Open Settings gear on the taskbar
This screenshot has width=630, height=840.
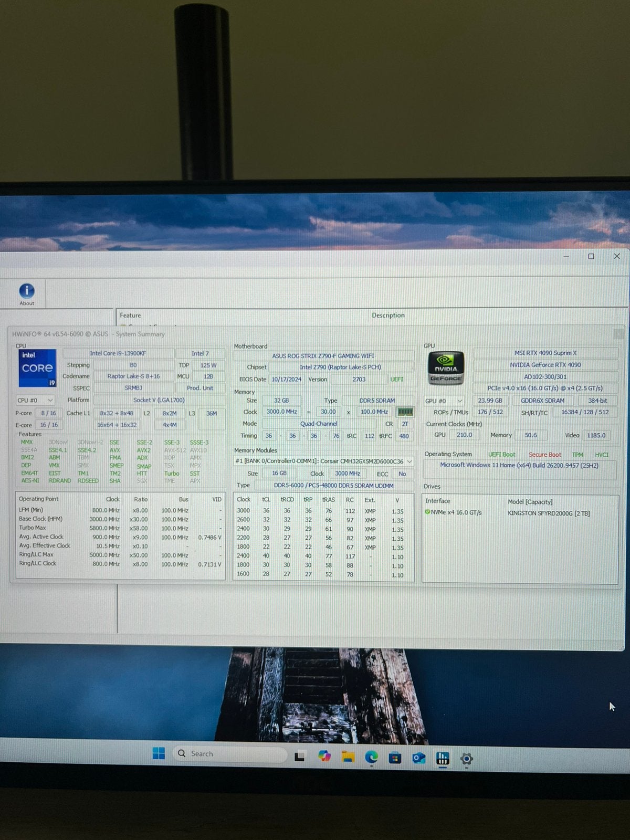pyautogui.click(x=466, y=759)
